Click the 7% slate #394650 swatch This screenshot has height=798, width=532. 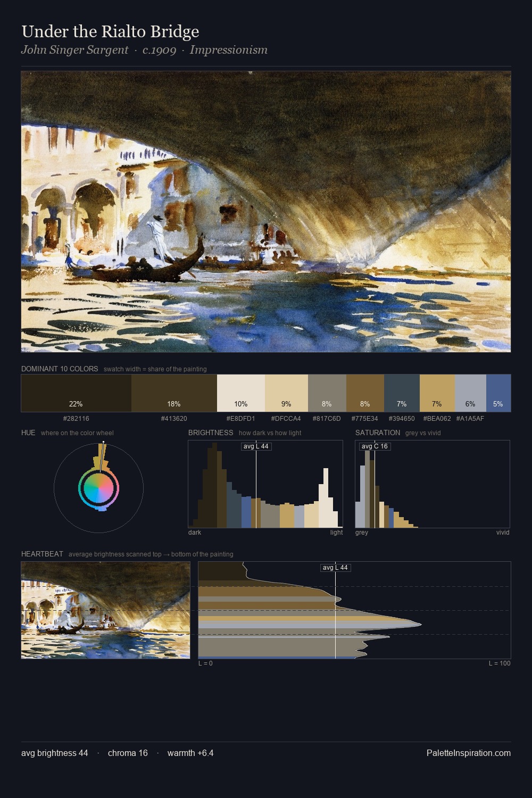[402, 393]
